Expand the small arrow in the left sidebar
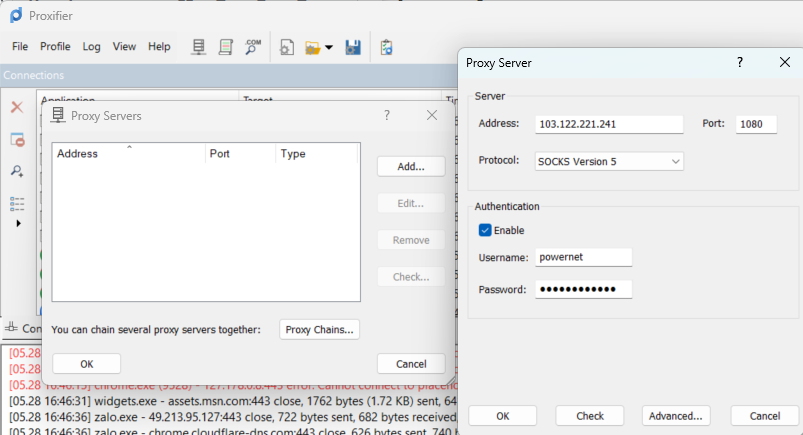 [17, 223]
